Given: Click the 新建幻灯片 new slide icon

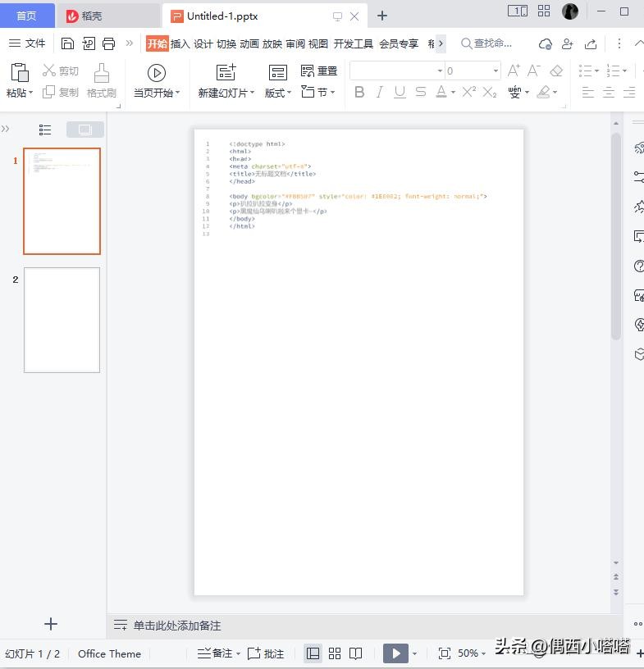Looking at the screenshot, I should click(x=226, y=72).
